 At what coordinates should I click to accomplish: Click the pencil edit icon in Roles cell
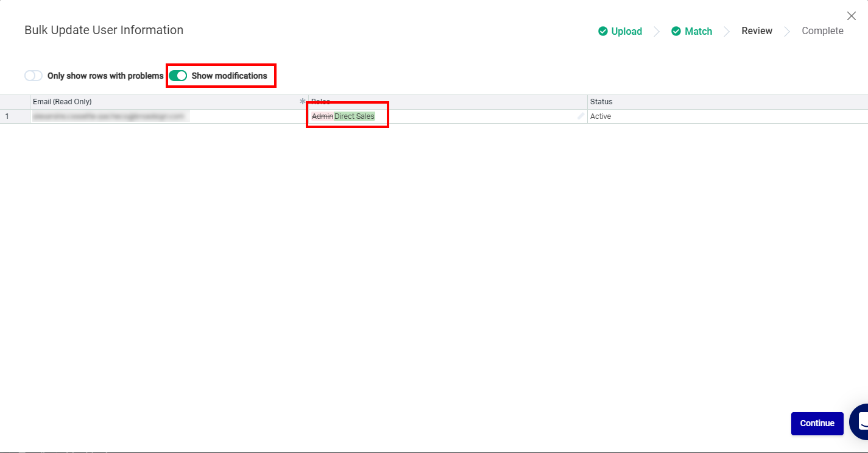581,116
